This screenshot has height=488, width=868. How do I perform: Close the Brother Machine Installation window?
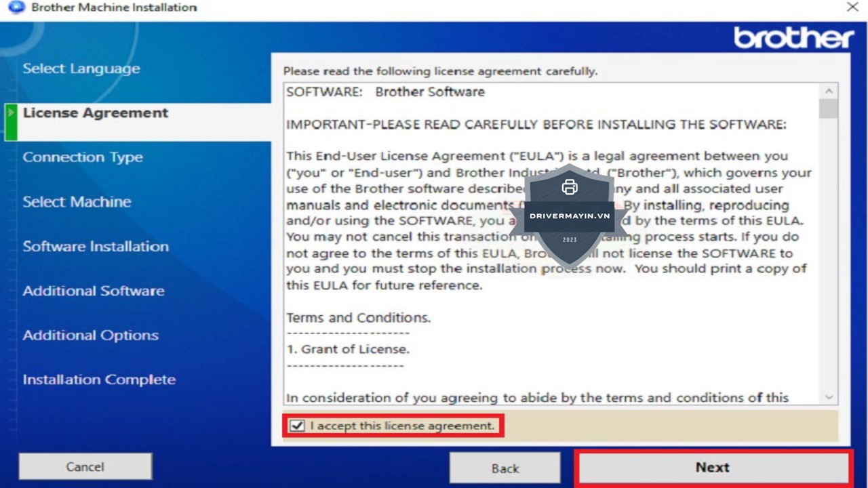[x=852, y=7]
